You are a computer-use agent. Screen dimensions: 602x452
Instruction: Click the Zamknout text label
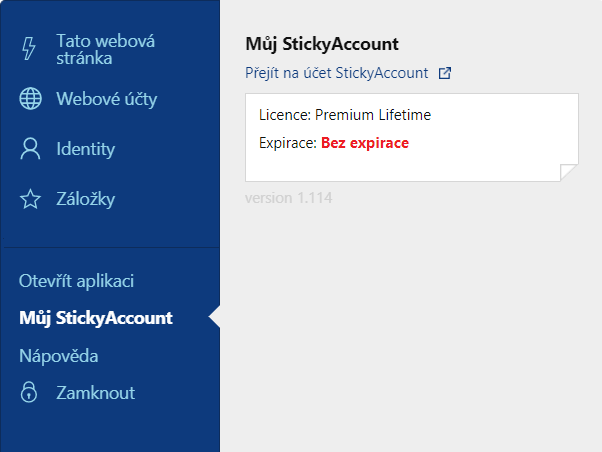tap(96, 393)
